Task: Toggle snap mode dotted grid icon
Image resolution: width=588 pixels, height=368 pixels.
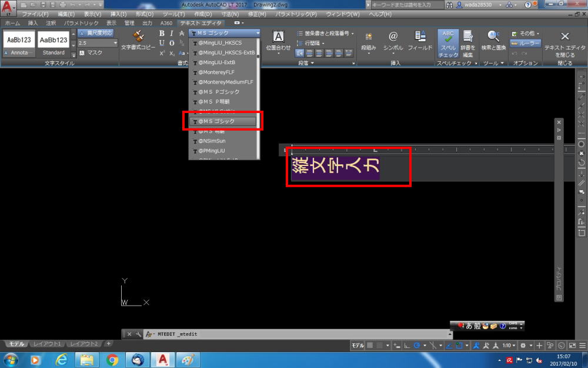Action: 379,346
